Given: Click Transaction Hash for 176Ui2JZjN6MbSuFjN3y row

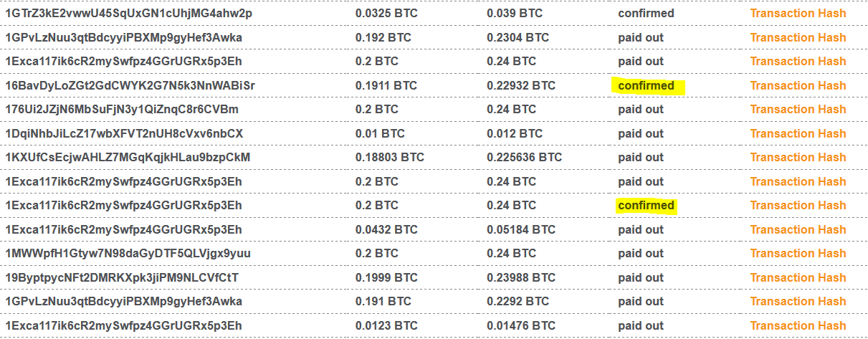Looking at the screenshot, I should 798,110.
